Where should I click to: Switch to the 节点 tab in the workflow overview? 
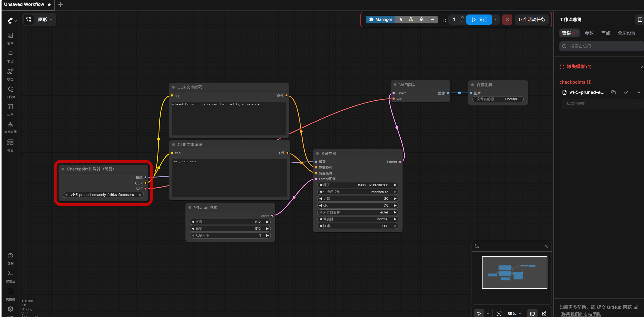pos(606,33)
